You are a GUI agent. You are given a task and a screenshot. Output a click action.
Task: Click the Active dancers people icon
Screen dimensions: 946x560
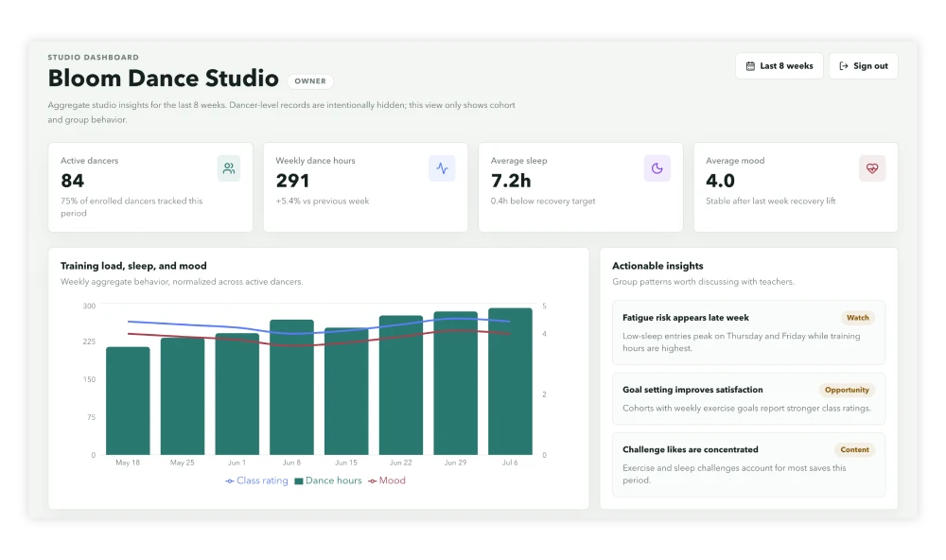tap(229, 168)
